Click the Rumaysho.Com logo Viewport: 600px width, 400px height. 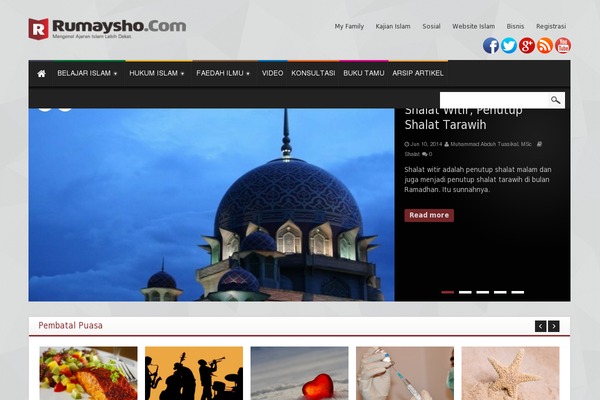107,28
